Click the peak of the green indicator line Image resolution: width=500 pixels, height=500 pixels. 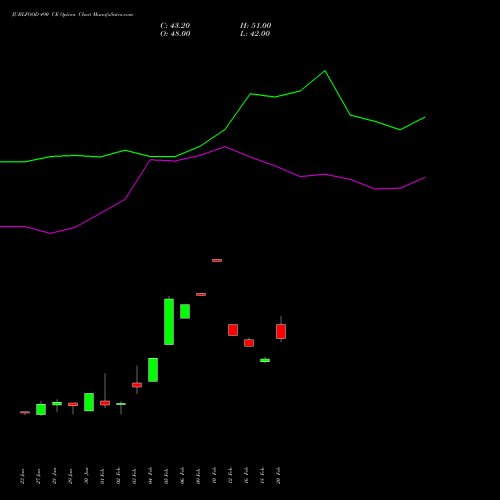pyautogui.click(x=325, y=71)
